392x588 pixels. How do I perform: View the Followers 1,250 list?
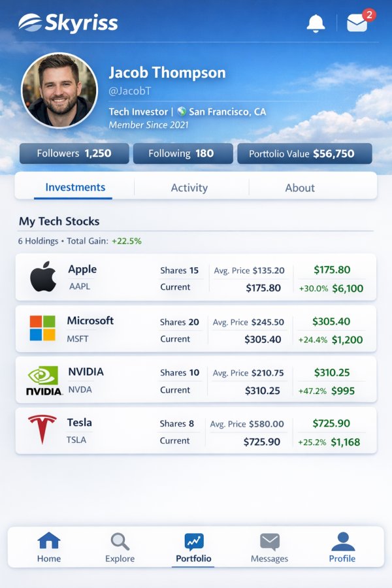click(74, 154)
